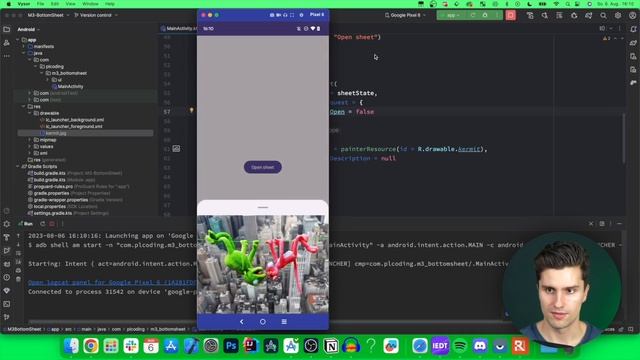Viewport: 640px width, 360px height.
Task: Open the IDE settings gear icon
Action: click(x=618, y=16)
